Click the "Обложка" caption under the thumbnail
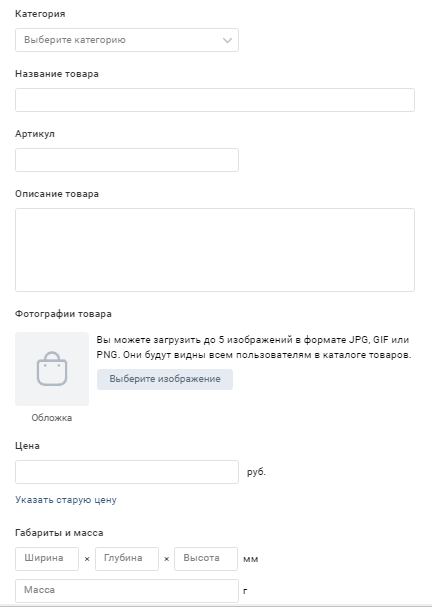Image resolution: width=432 pixels, height=607 pixels. coord(52,418)
